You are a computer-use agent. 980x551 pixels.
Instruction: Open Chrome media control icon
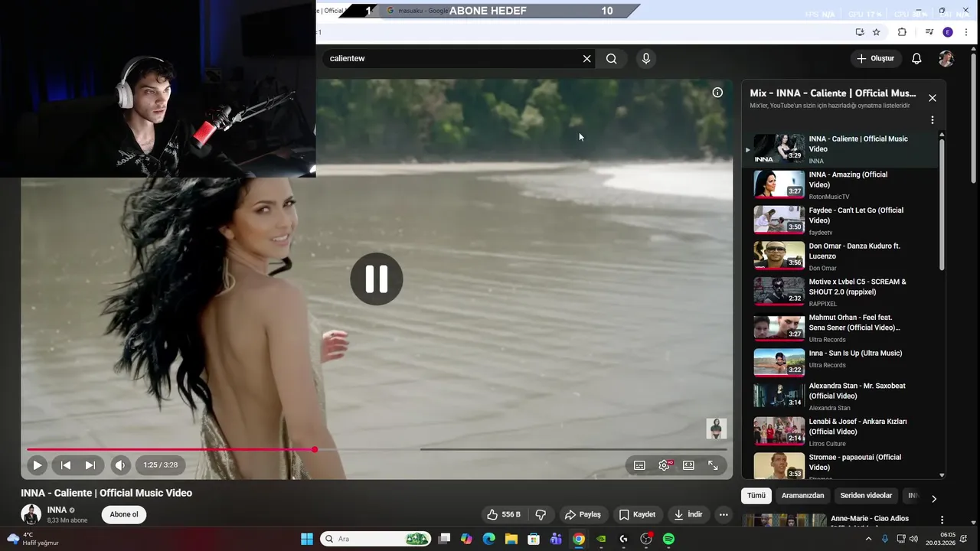929,32
